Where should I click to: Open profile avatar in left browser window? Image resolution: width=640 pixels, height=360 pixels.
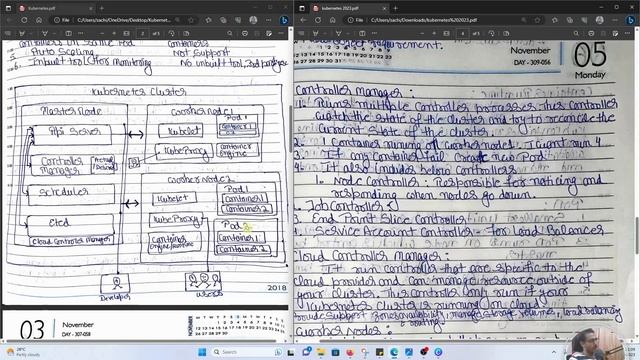click(253, 20)
